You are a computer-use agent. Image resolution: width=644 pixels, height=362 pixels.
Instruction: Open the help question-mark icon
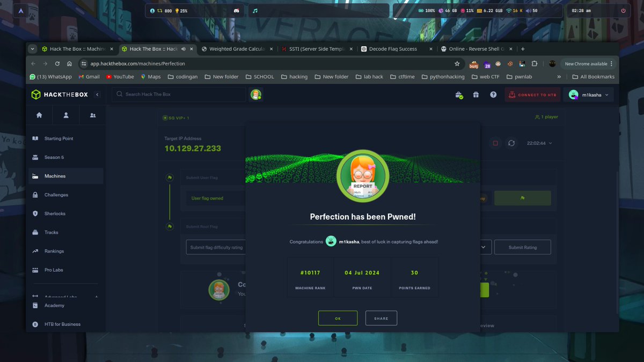(x=493, y=95)
